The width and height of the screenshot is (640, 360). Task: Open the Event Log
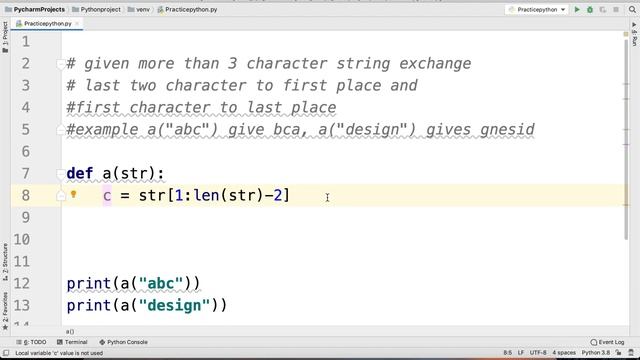607,342
